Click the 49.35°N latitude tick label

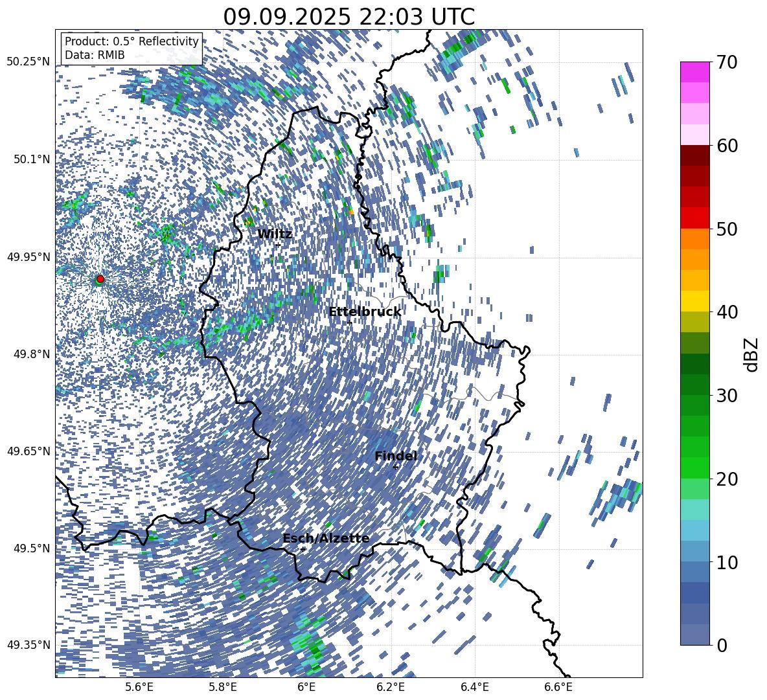[29, 645]
